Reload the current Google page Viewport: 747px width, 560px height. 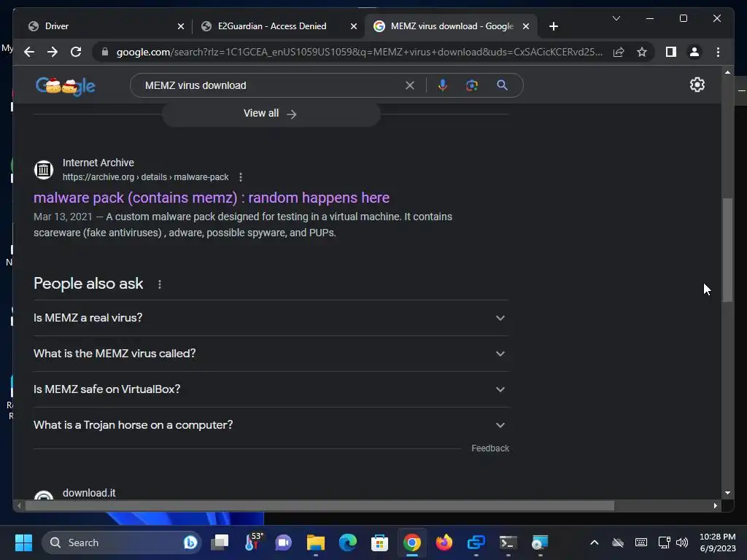coord(76,52)
